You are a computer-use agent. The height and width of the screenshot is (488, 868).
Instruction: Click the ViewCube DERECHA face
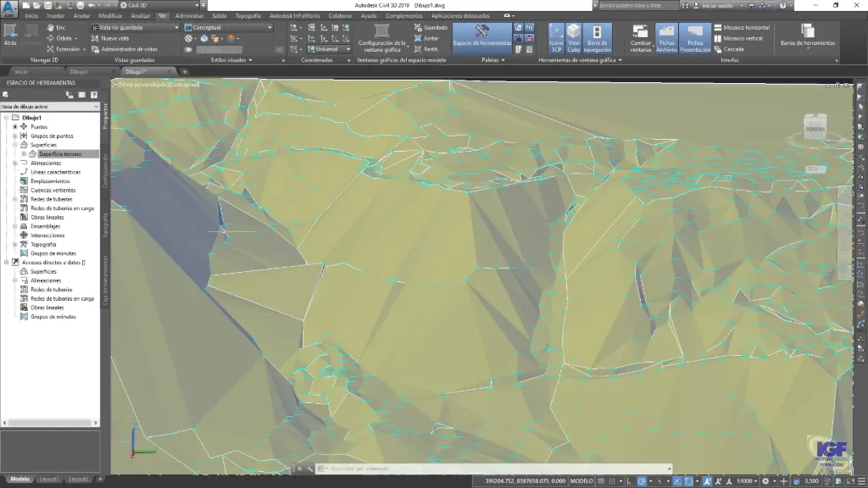pos(815,129)
